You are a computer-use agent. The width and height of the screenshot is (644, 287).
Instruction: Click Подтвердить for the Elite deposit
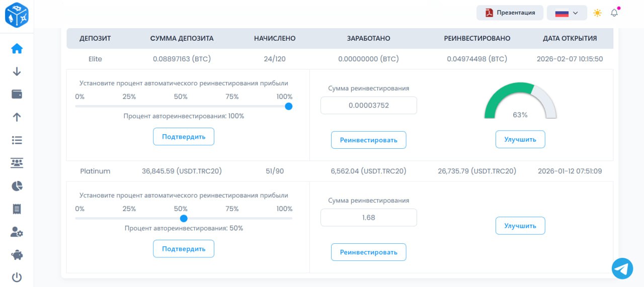(184, 137)
